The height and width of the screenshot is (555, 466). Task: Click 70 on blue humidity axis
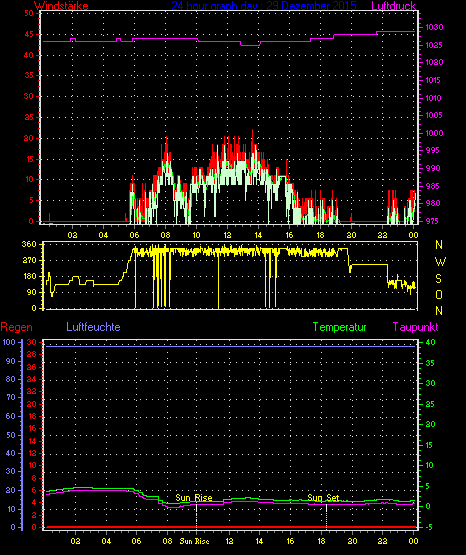[11, 397]
